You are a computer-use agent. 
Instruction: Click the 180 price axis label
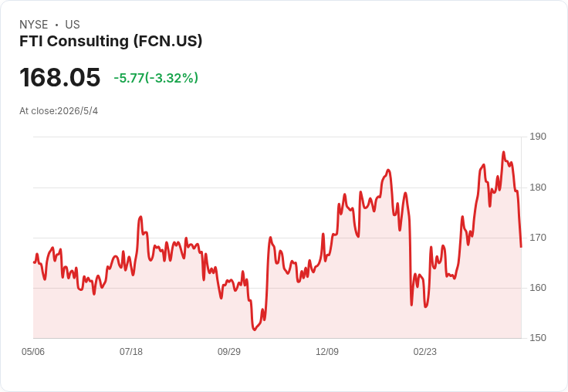538,188
